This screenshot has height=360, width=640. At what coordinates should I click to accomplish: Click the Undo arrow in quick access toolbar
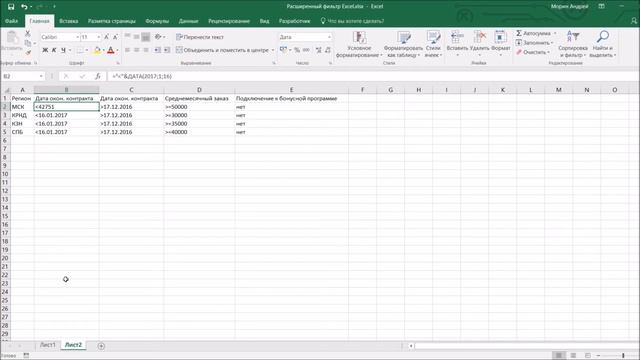click(x=24, y=7)
